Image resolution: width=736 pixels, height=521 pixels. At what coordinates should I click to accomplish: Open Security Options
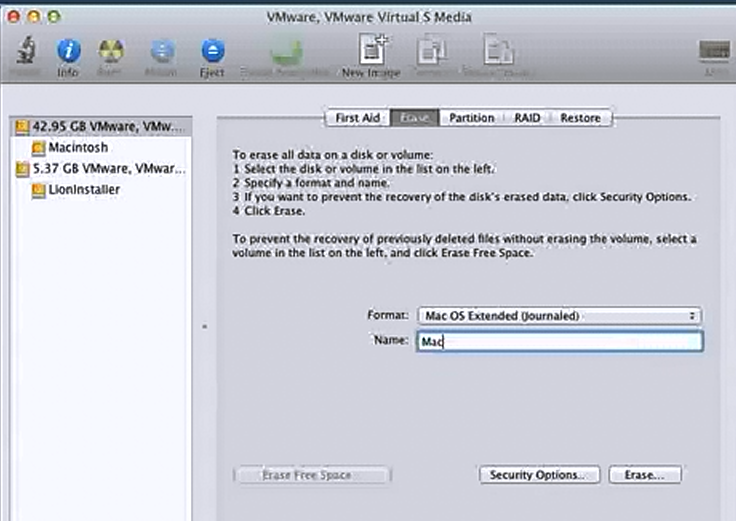(x=539, y=475)
